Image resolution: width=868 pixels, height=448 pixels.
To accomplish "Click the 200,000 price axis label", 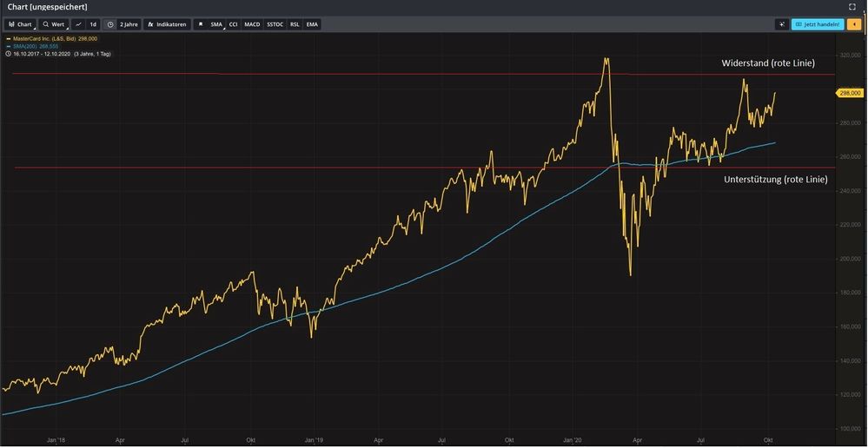I will coord(849,258).
